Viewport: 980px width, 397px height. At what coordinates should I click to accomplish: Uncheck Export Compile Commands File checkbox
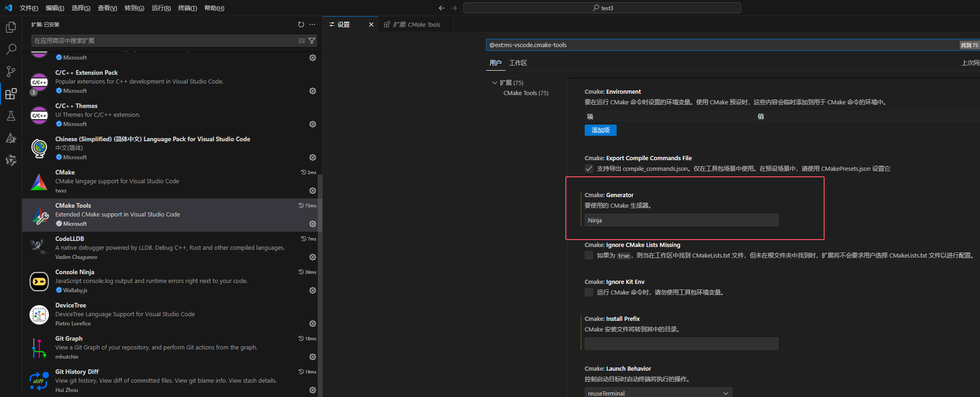pyautogui.click(x=589, y=168)
